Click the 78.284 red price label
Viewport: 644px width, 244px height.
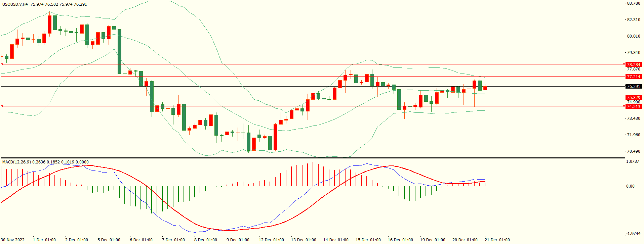pos(634,64)
